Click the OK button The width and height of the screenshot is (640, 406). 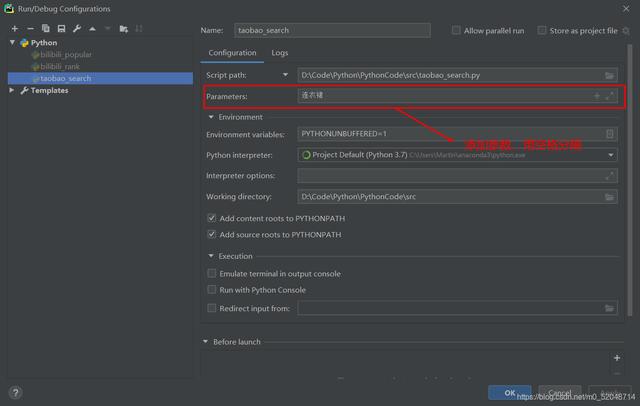coord(510,392)
